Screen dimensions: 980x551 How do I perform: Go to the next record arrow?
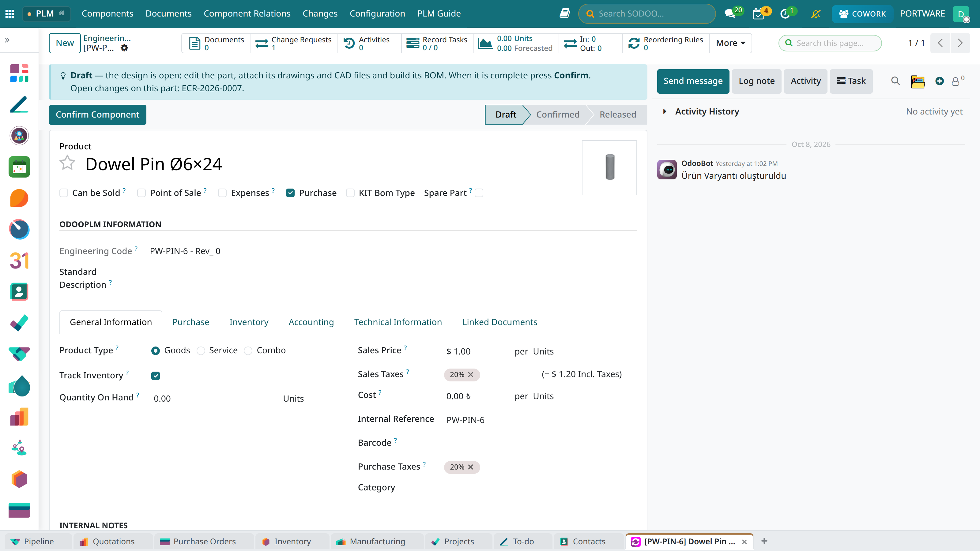(960, 43)
